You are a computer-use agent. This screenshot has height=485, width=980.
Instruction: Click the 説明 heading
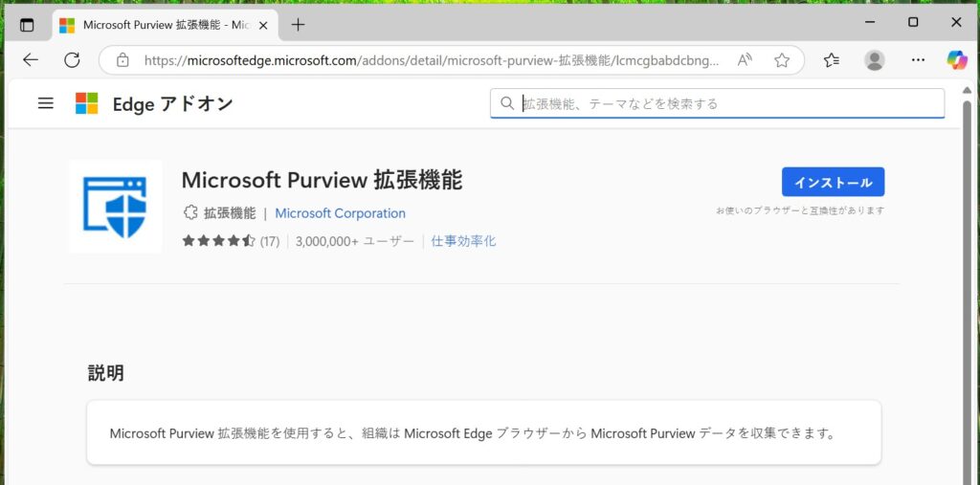point(105,373)
